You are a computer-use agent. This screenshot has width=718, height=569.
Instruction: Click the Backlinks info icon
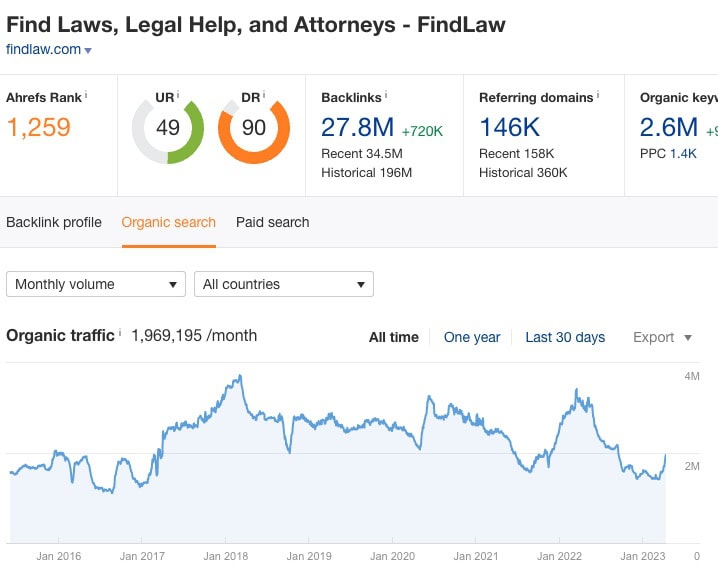(386, 94)
